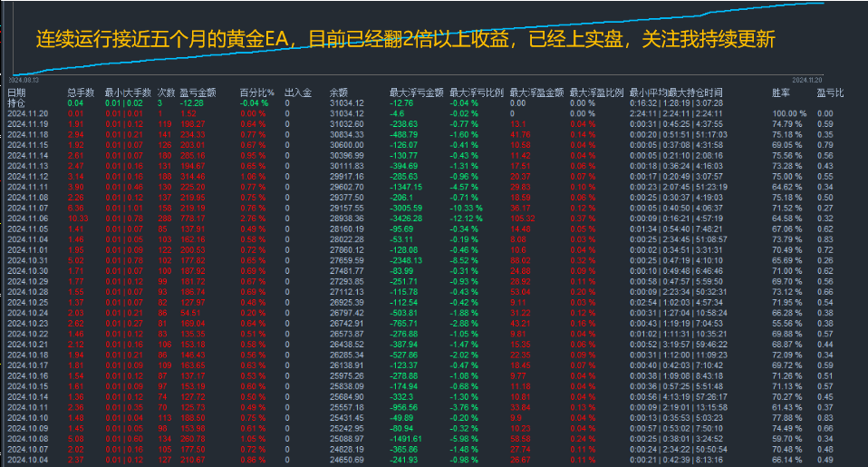This screenshot has width=868, height=467.
Task: Click balance value 31032.60
Action: [347, 124]
